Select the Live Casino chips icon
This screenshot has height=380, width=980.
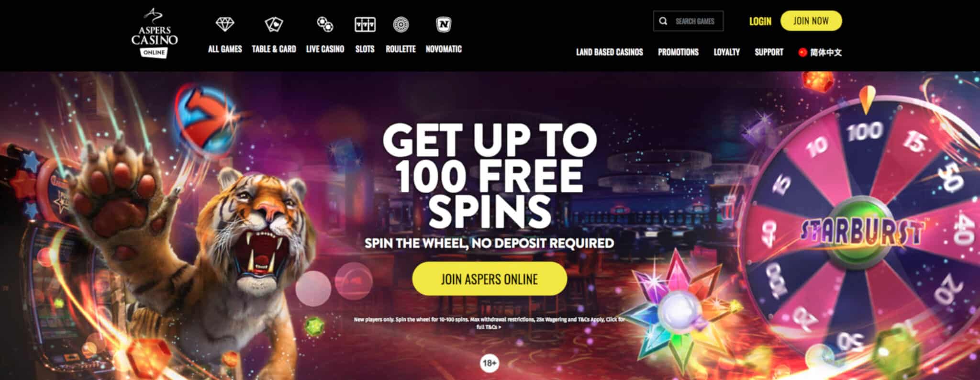coord(325,24)
